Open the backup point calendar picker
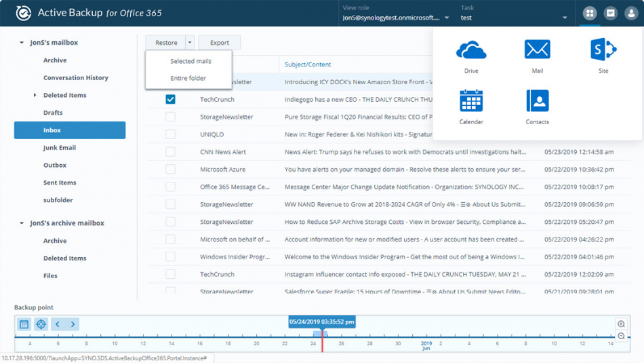The width and height of the screenshot is (644, 363). [x=24, y=324]
